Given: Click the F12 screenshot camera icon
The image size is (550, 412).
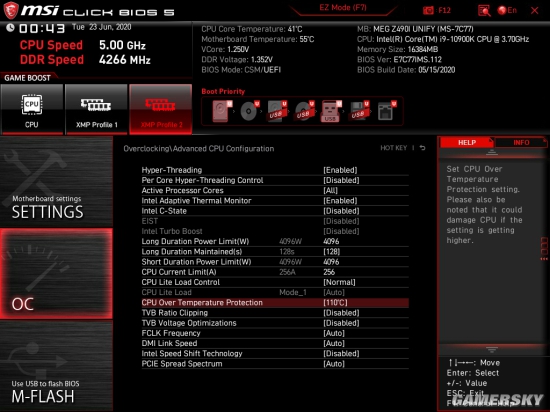Looking at the screenshot, I should coord(428,11).
